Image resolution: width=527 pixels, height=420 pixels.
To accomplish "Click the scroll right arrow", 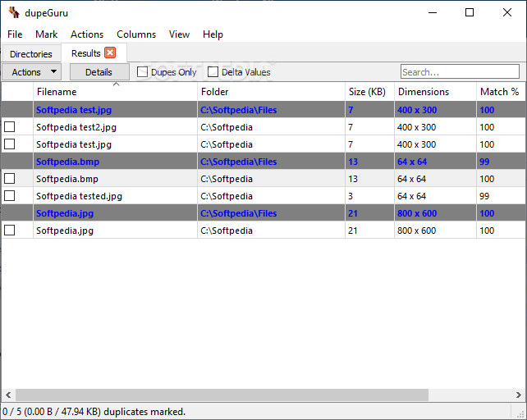I will pyautogui.click(x=519, y=395).
